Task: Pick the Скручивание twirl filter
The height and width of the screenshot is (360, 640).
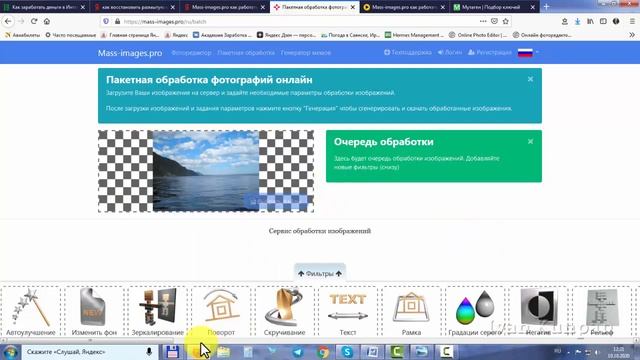Action: (x=284, y=312)
